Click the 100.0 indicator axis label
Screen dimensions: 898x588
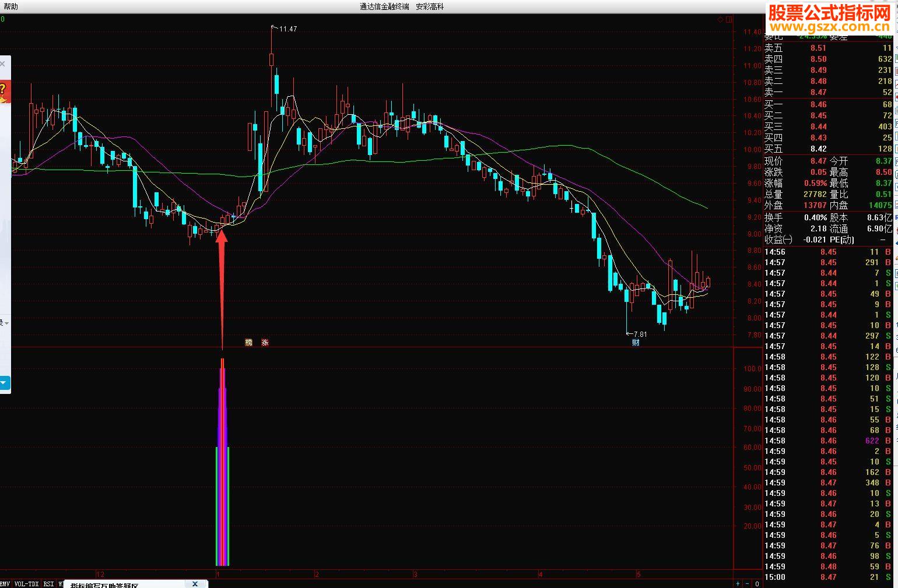tap(752, 368)
